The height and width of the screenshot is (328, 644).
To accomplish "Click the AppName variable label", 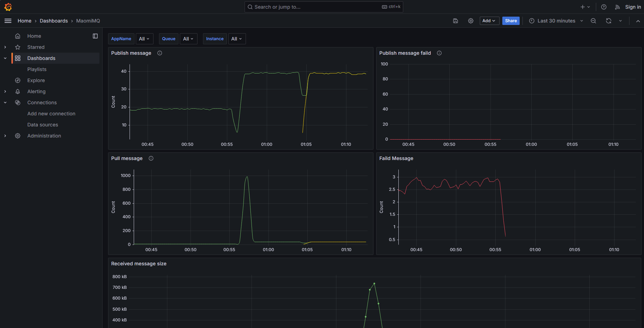I will 121,39.
